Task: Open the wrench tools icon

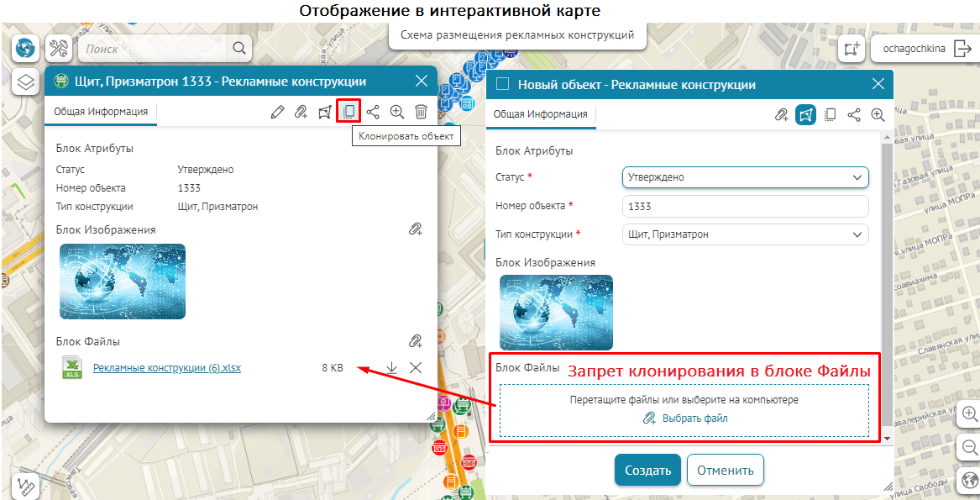Action: (x=60, y=48)
